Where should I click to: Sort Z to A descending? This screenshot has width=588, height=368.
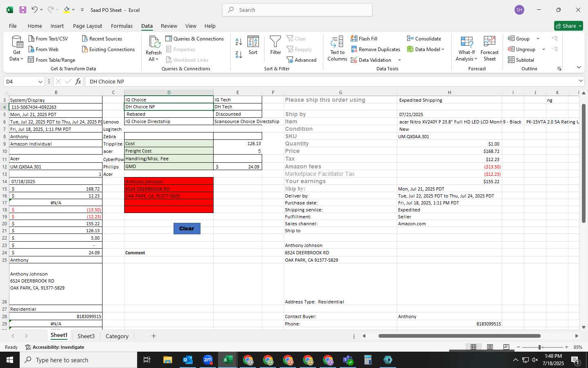[x=239, y=54]
